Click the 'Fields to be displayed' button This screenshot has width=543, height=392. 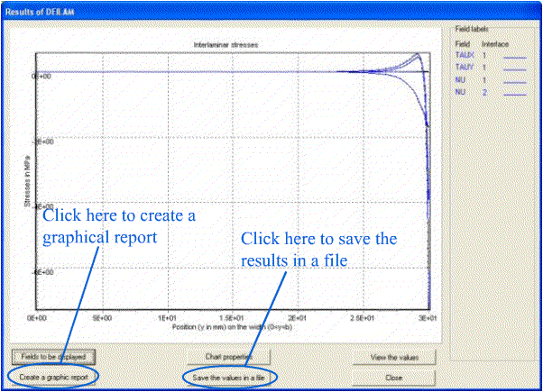[53, 357]
